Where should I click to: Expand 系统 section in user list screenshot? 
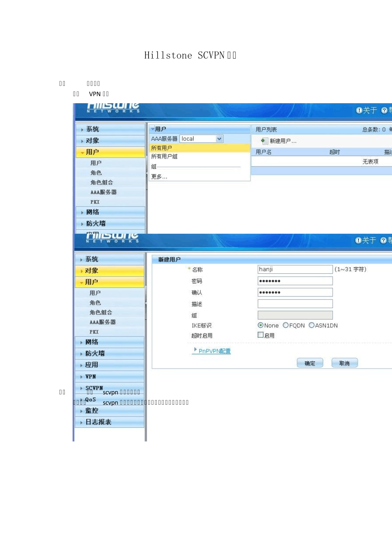[x=111, y=129]
